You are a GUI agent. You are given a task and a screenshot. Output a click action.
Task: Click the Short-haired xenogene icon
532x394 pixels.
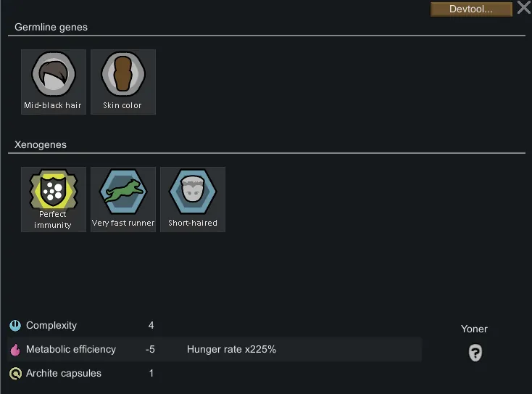pos(192,192)
